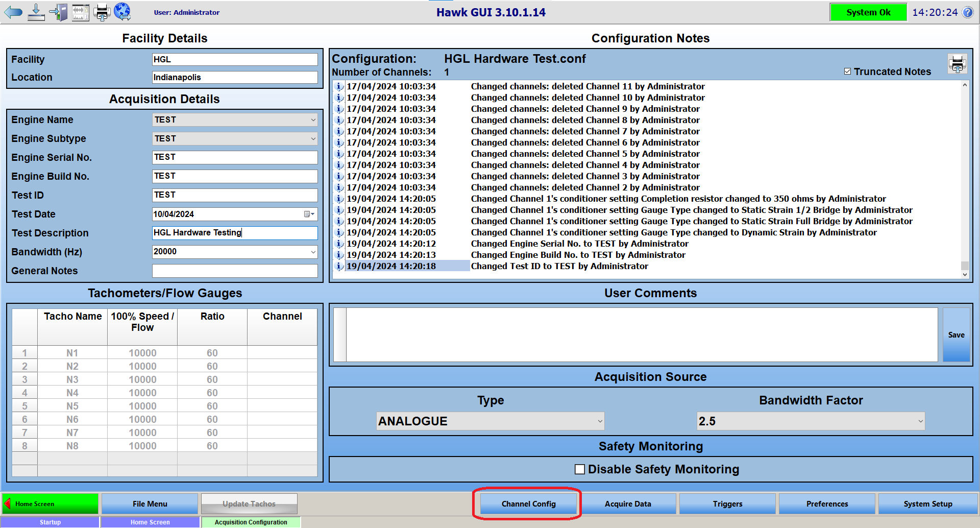Click the globe network icon

pos(122,11)
